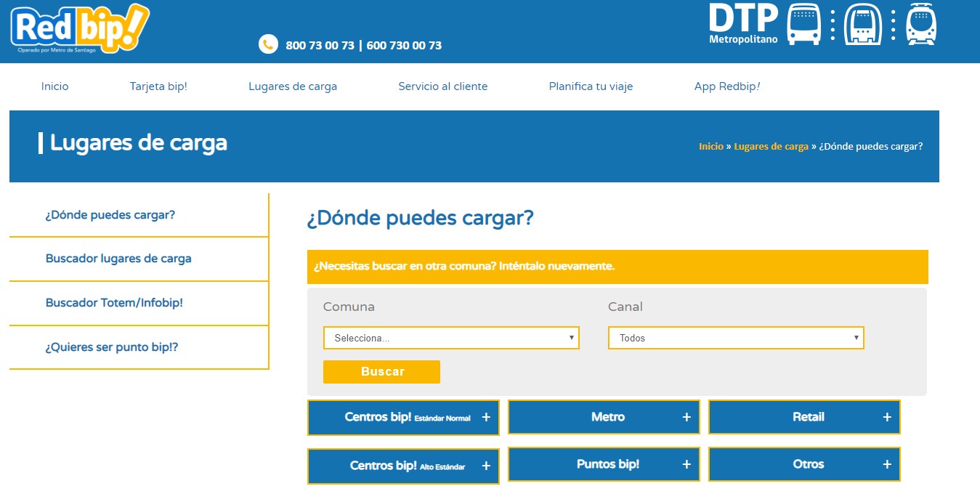The height and width of the screenshot is (502, 980).
Task: Select Buscador lugares de carga sidebar link
Action: (118, 259)
